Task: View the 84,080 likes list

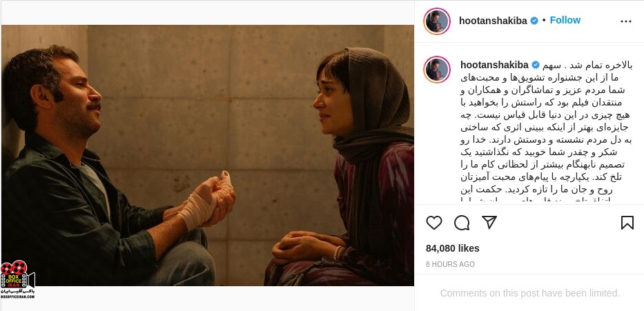Action: pyautogui.click(x=453, y=248)
